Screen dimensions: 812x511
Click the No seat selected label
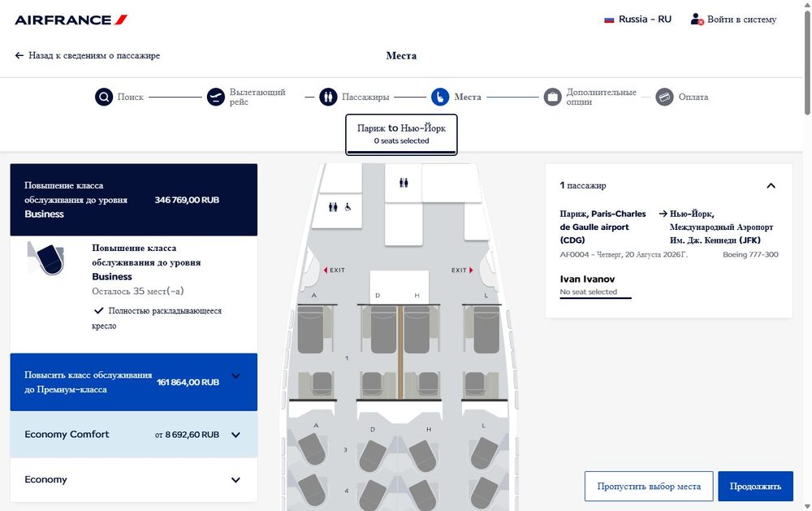pos(588,292)
